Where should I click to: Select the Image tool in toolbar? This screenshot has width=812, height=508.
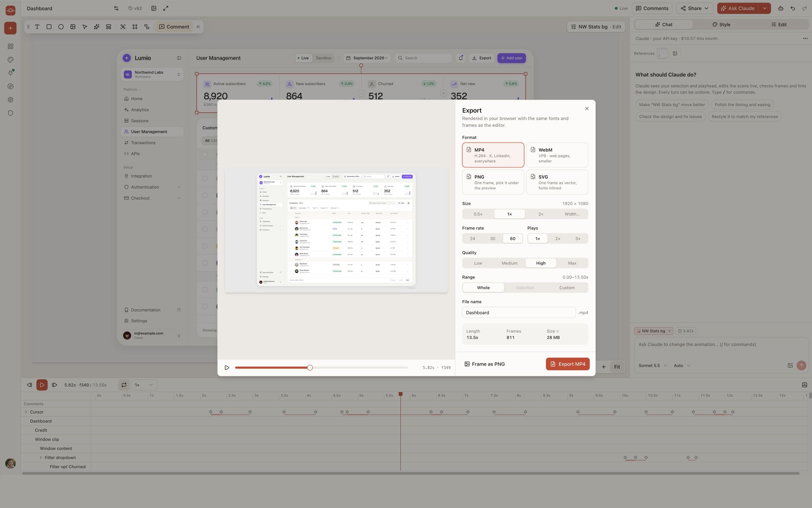coord(73,27)
